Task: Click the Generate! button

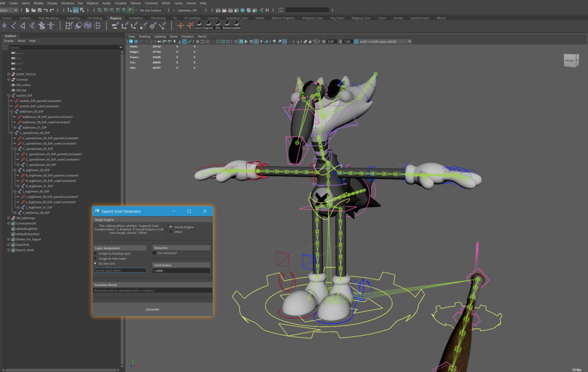Action: [x=153, y=309]
